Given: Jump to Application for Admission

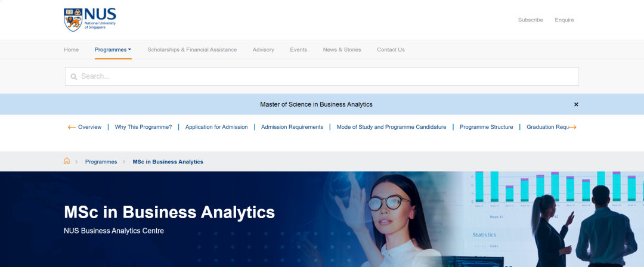Looking at the screenshot, I should pyautogui.click(x=216, y=127).
